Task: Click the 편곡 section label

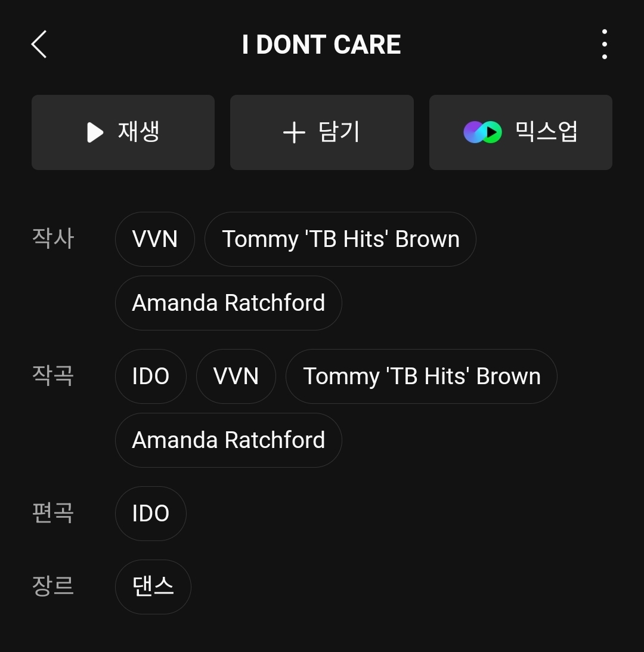Action: tap(53, 513)
